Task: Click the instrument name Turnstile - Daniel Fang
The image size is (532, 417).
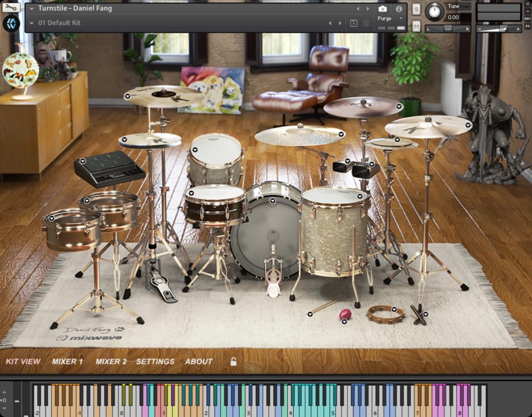Action: 75,8
